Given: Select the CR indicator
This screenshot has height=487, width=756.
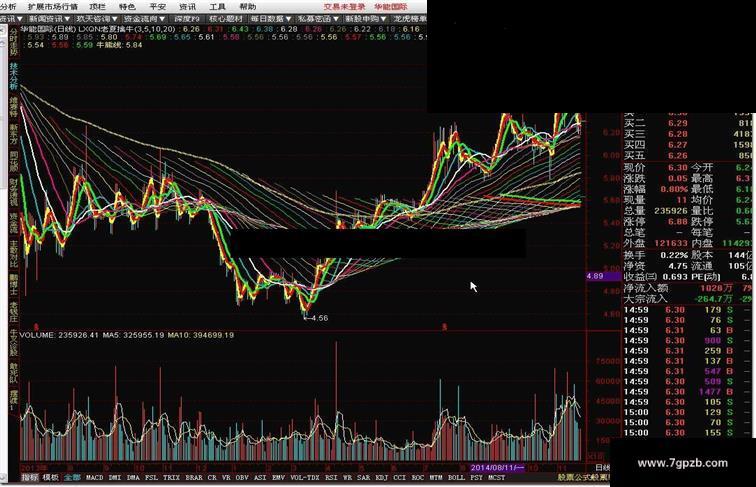Looking at the screenshot, I should coord(212,477).
